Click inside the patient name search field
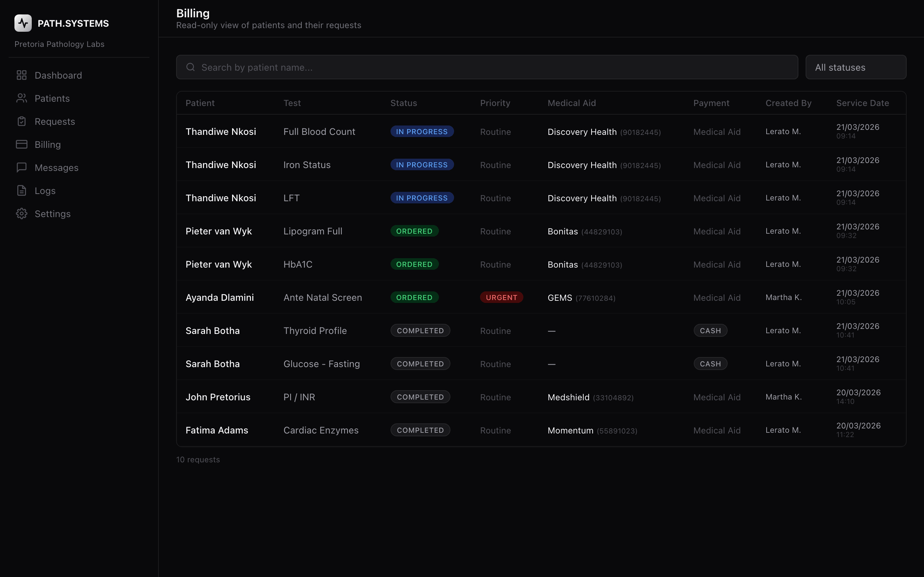The width and height of the screenshot is (924, 577). [420, 67]
